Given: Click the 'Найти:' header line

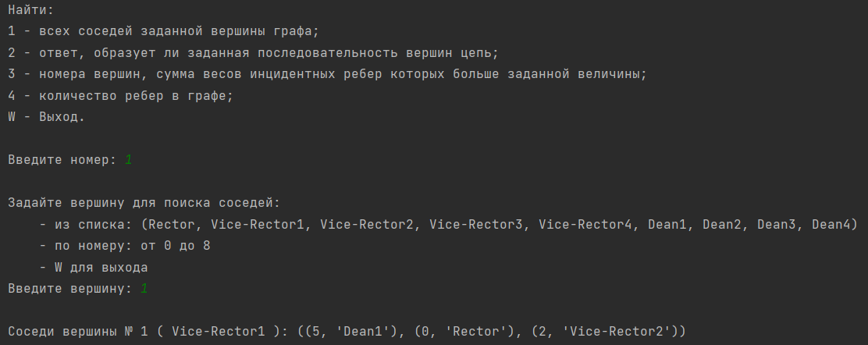Looking at the screenshot, I should 31,10.
